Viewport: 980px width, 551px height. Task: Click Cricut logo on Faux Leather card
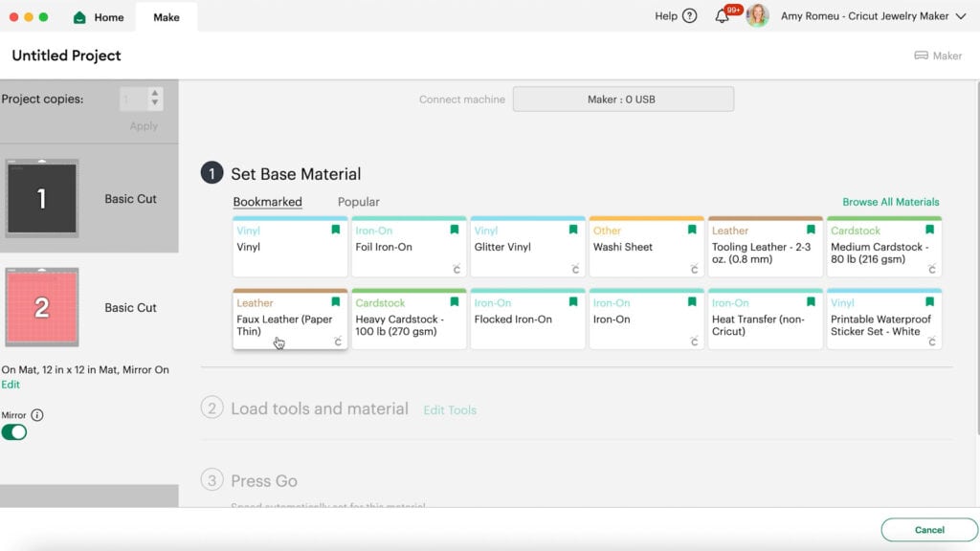coord(338,342)
